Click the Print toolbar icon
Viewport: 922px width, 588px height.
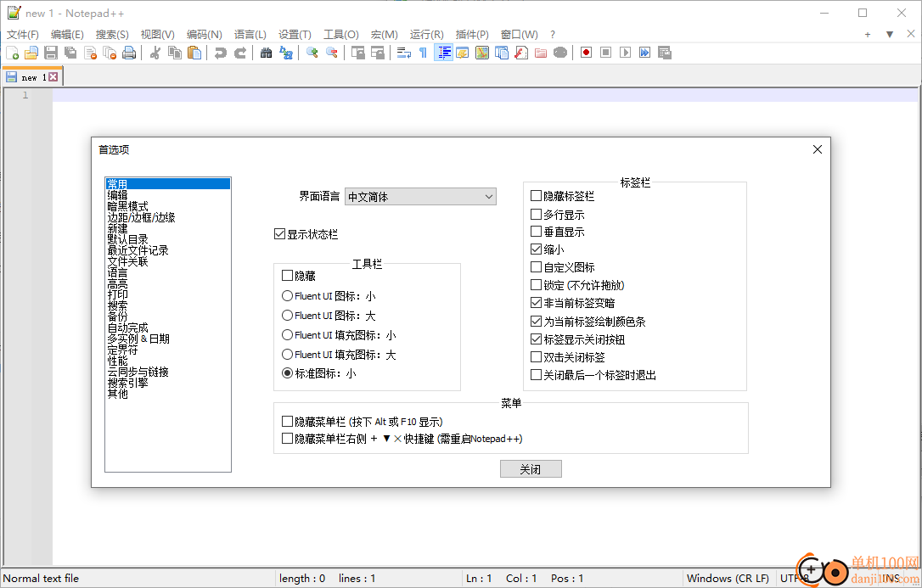(129, 53)
